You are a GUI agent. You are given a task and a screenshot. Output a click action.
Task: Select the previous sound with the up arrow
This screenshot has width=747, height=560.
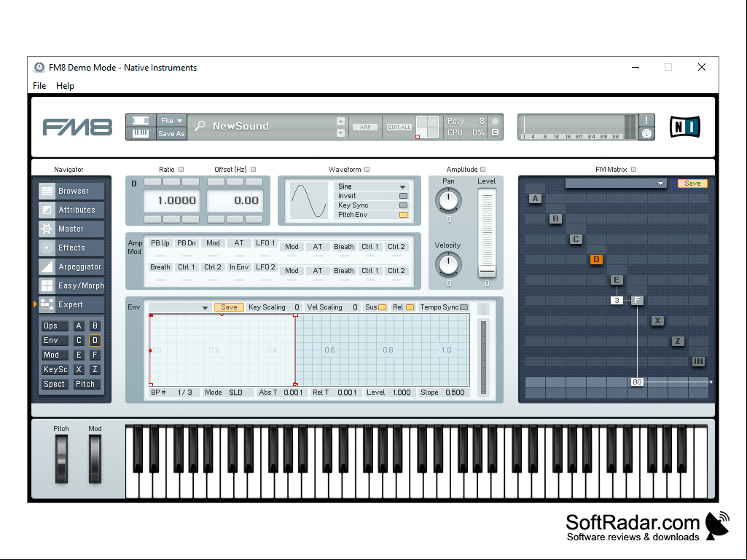(340, 121)
